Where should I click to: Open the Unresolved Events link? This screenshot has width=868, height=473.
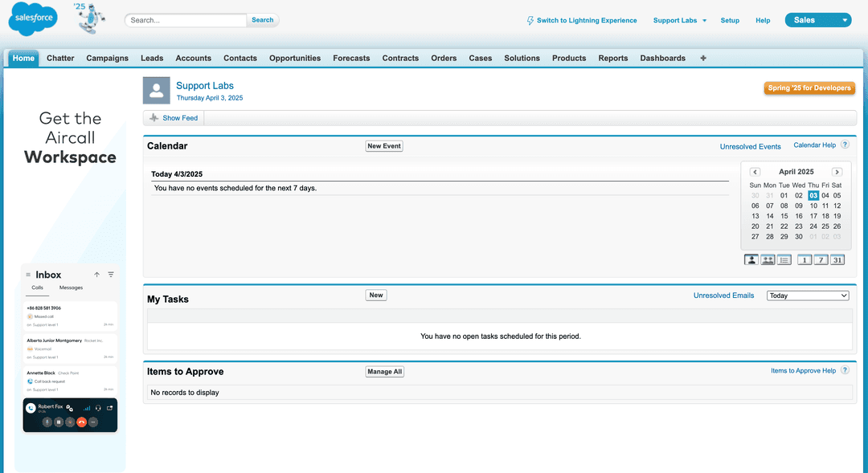pos(750,146)
